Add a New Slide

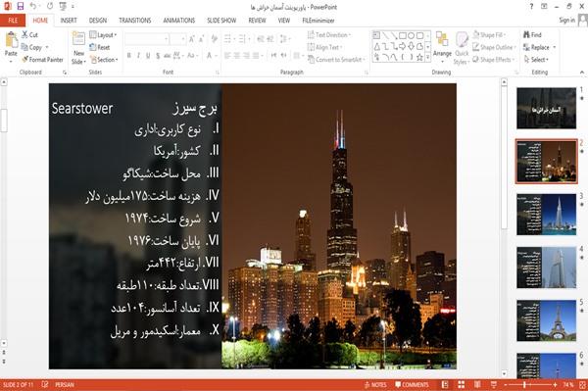point(78,48)
